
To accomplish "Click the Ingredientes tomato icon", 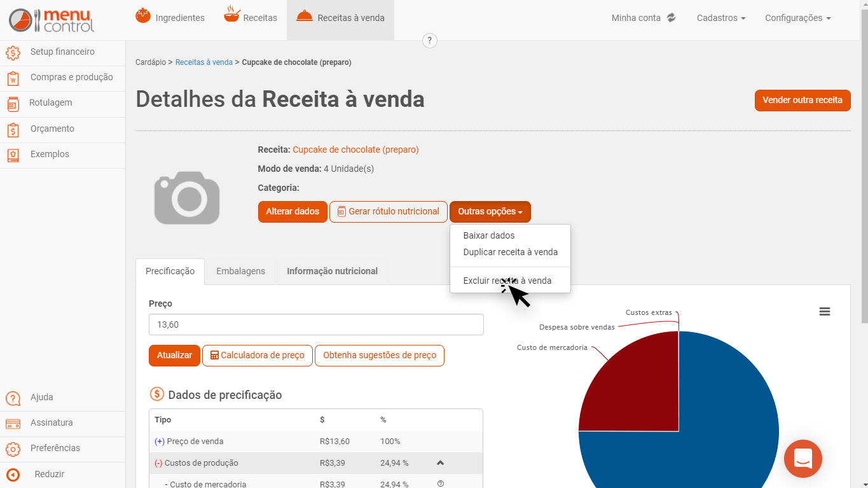I will click(143, 15).
